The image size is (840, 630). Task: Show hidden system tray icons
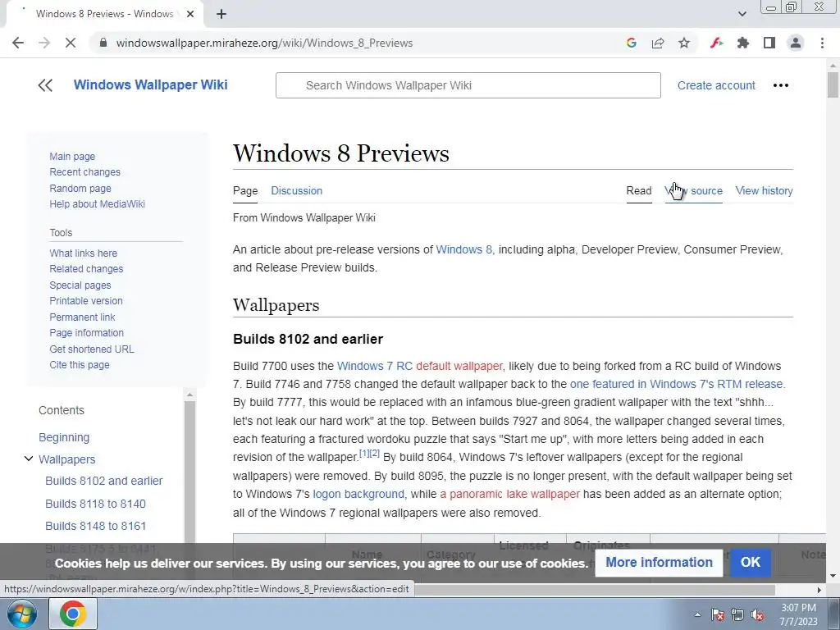coord(697,615)
